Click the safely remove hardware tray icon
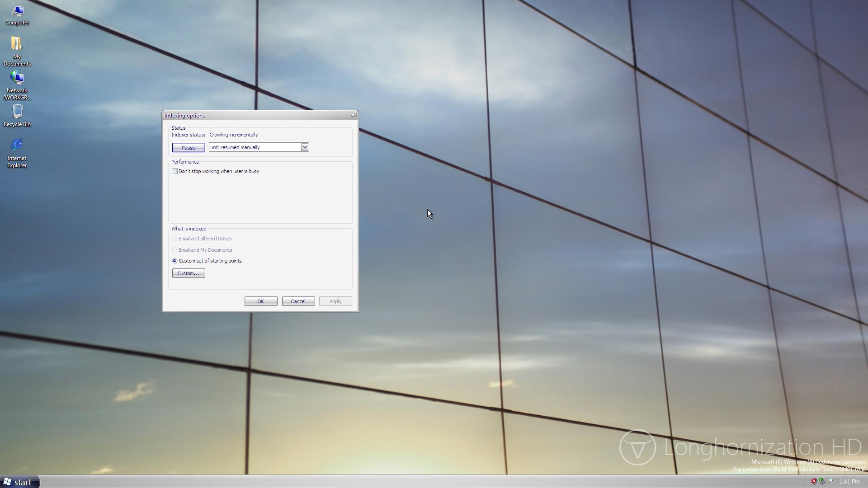Viewport: 868px width, 488px height. (x=822, y=481)
